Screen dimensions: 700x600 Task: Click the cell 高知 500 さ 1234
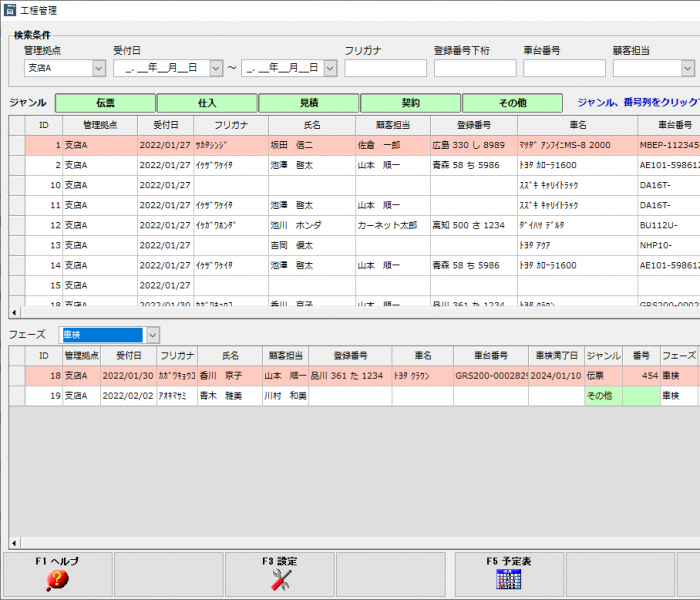[x=474, y=225]
